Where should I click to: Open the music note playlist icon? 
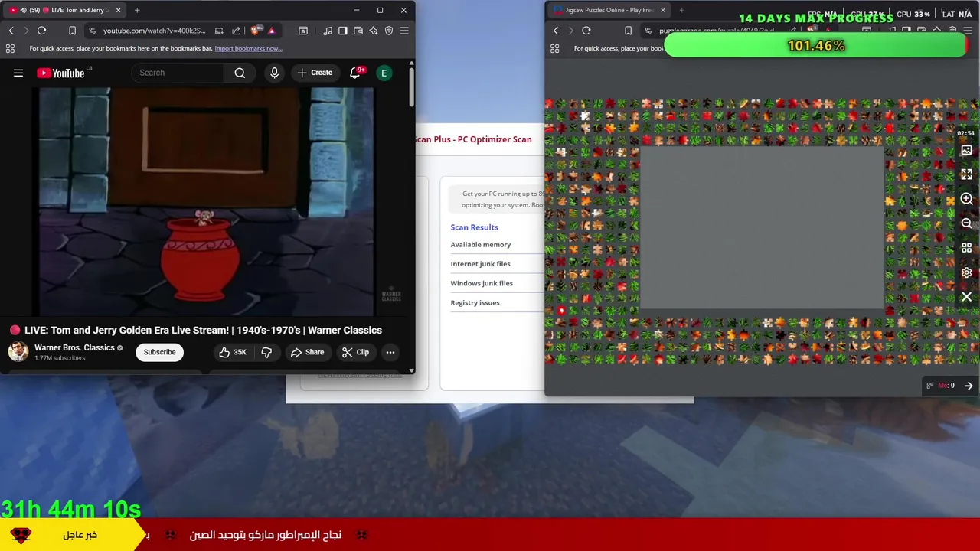pyautogui.click(x=328, y=31)
